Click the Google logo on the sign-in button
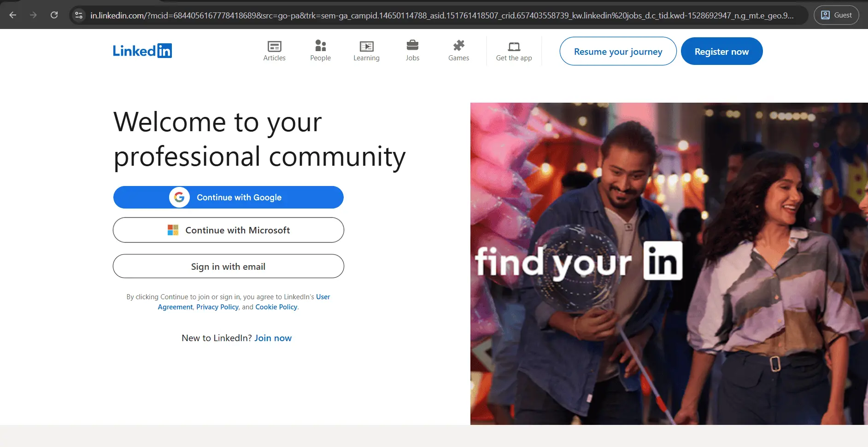The image size is (868, 447). pyautogui.click(x=180, y=197)
